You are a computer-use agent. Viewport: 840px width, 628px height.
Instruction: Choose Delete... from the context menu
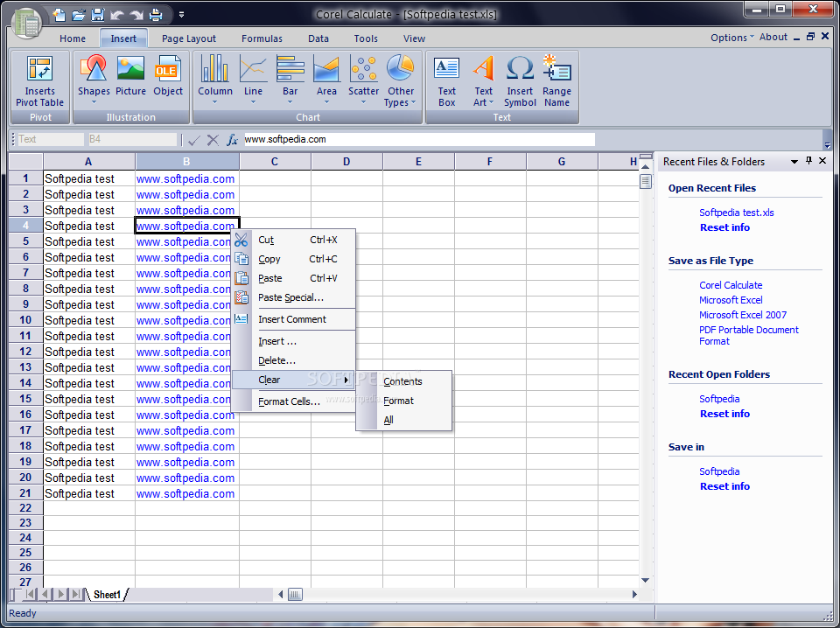click(294, 361)
